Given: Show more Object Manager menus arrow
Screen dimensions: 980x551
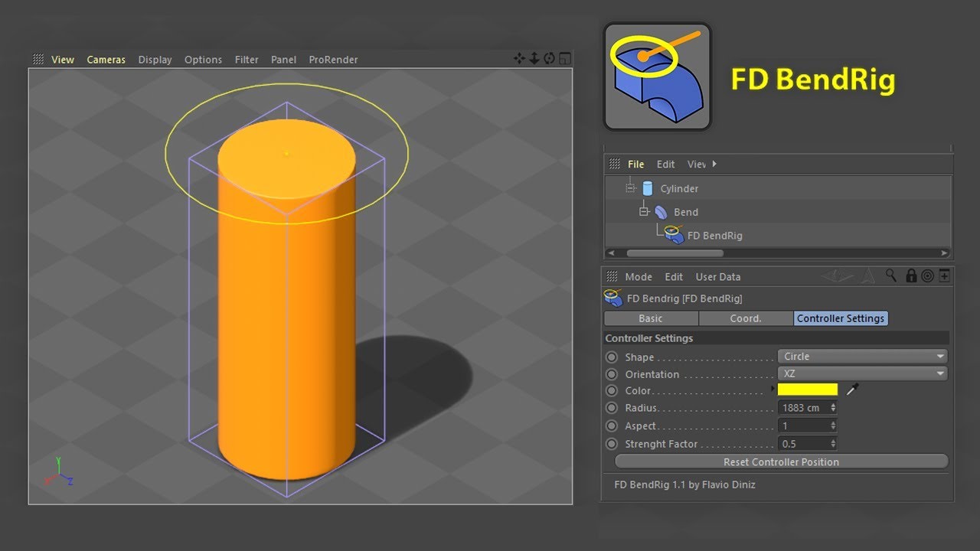Looking at the screenshot, I should coord(714,164).
